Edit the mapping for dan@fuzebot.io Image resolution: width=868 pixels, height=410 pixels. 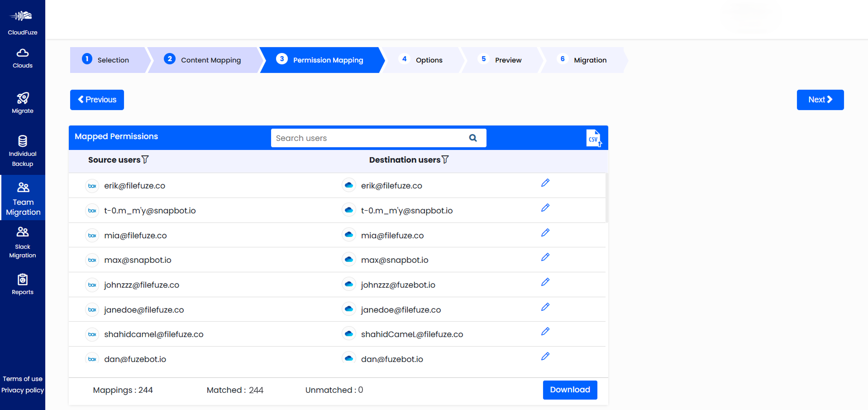pyautogui.click(x=545, y=357)
